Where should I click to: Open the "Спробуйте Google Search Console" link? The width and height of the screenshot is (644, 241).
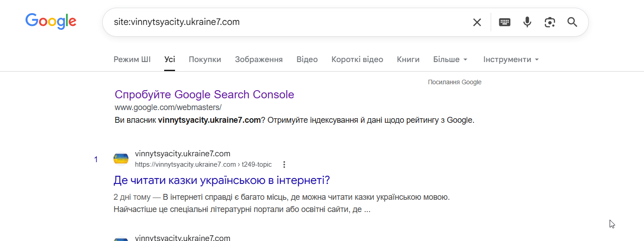click(x=204, y=95)
